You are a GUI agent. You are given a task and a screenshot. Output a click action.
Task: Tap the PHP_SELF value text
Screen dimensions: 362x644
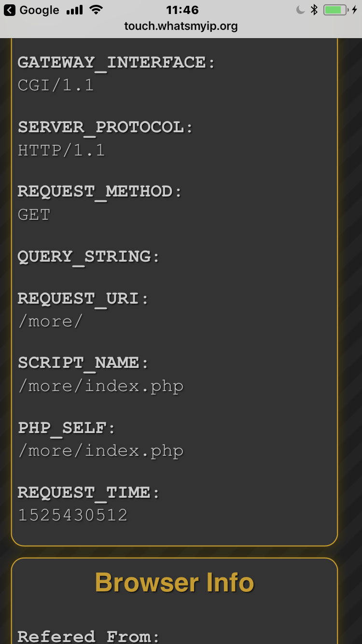pyautogui.click(x=101, y=450)
